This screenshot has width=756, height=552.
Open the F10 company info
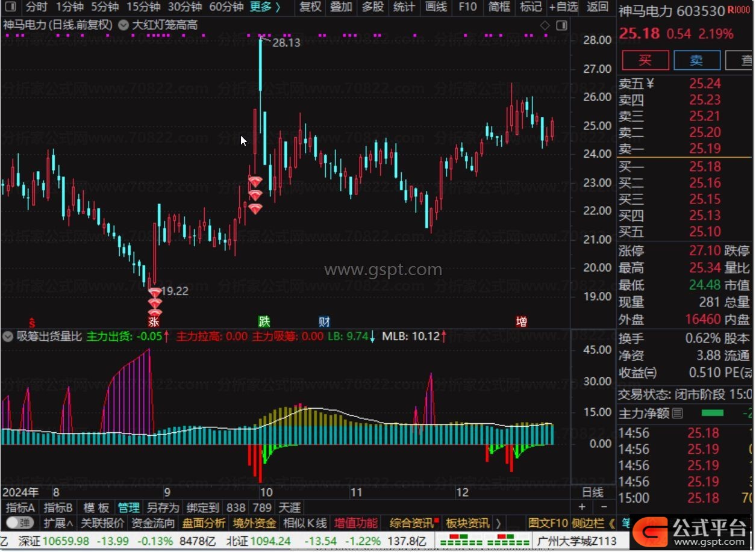[x=467, y=7]
